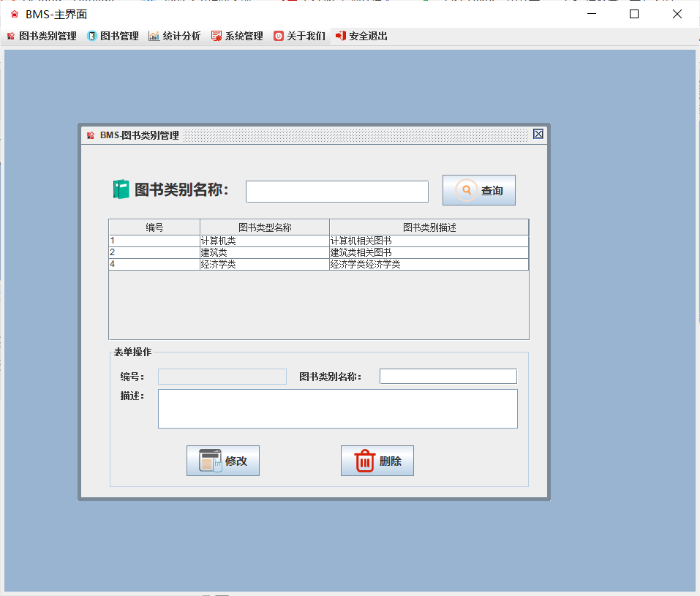Click inside the 描述 text area
This screenshot has width=700, height=596.
338,408
